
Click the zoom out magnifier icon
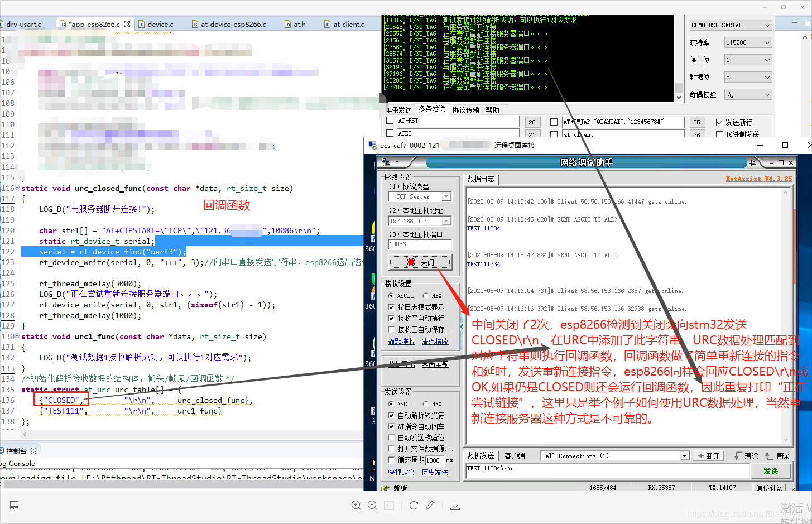pos(372,505)
